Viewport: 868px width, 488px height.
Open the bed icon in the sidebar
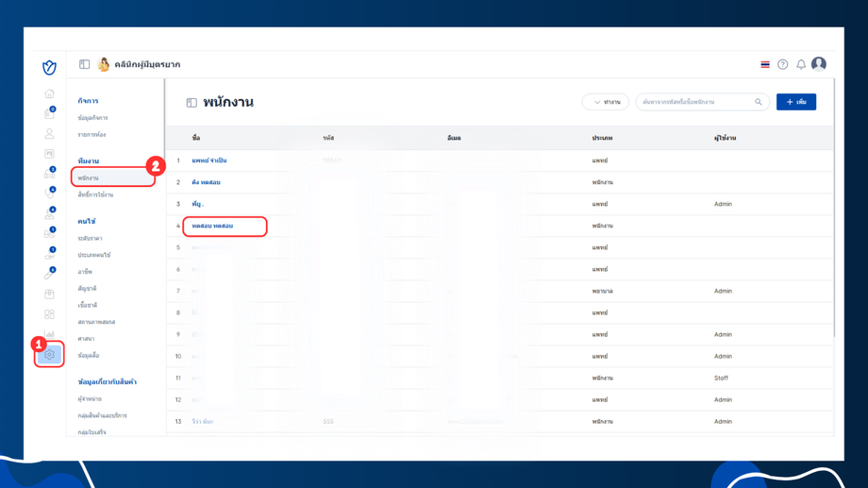pyautogui.click(x=49, y=174)
